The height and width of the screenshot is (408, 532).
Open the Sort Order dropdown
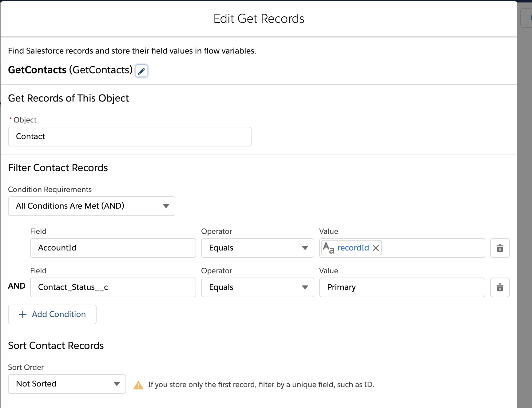(x=67, y=384)
